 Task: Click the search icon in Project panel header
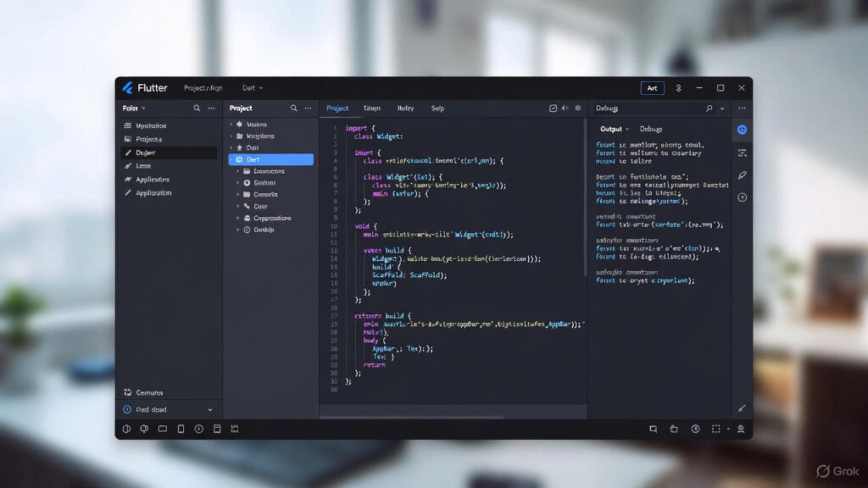(294, 108)
